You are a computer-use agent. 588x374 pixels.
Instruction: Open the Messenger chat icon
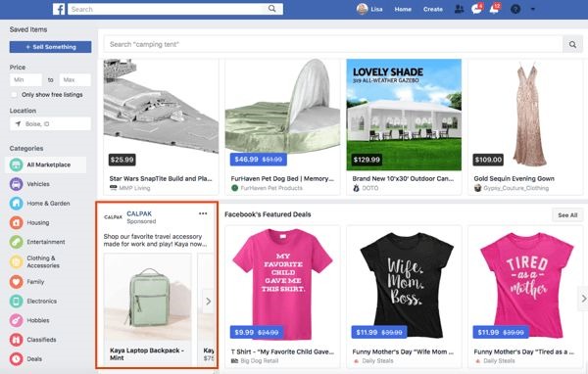pyautogui.click(x=476, y=9)
